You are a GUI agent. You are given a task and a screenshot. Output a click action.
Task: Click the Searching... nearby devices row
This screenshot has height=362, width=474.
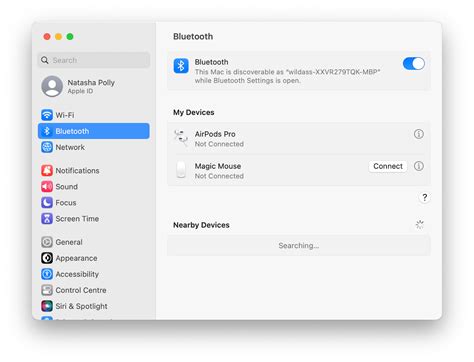[299, 246]
